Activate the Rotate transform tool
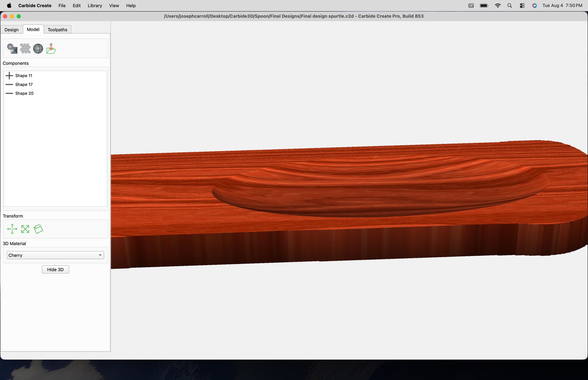Screen dimensions: 588x380 coord(38,229)
